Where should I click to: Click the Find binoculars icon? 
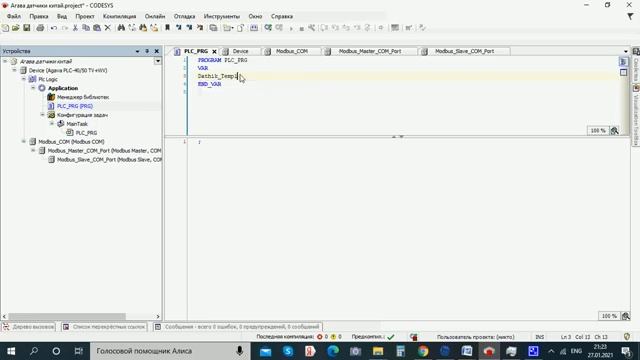(x=121, y=28)
